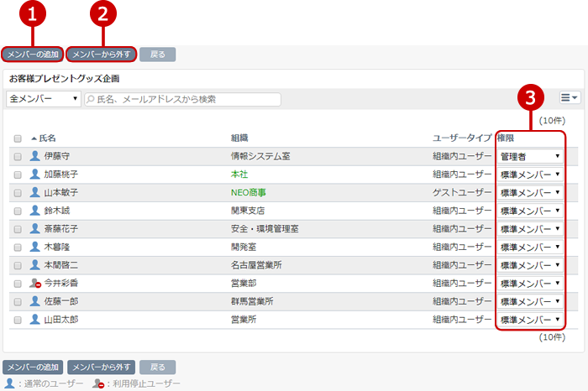Open the 本社 organization link
The width and height of the screenshot is (588, 391).
[x=239, y=174]
